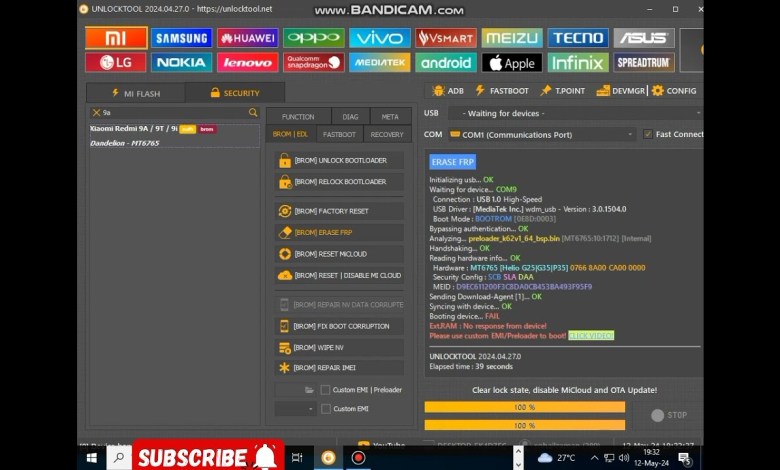Click the device search field

(x=175, y=113)
